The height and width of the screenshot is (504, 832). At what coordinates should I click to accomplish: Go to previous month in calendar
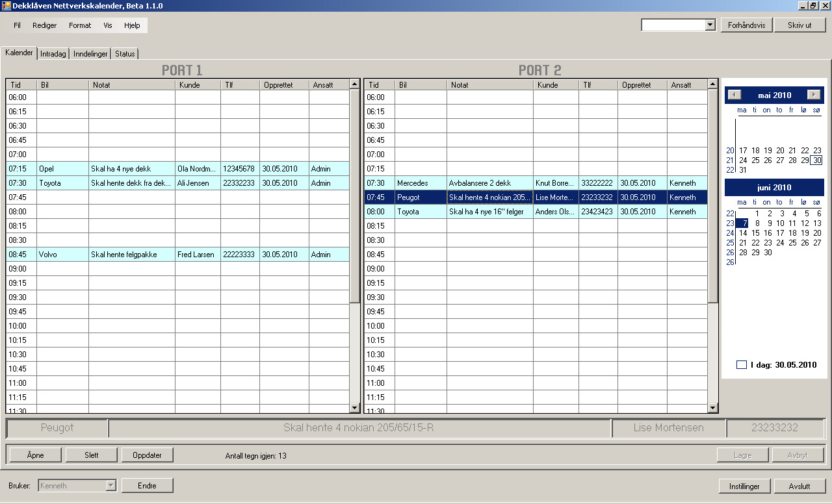[734, 95]
